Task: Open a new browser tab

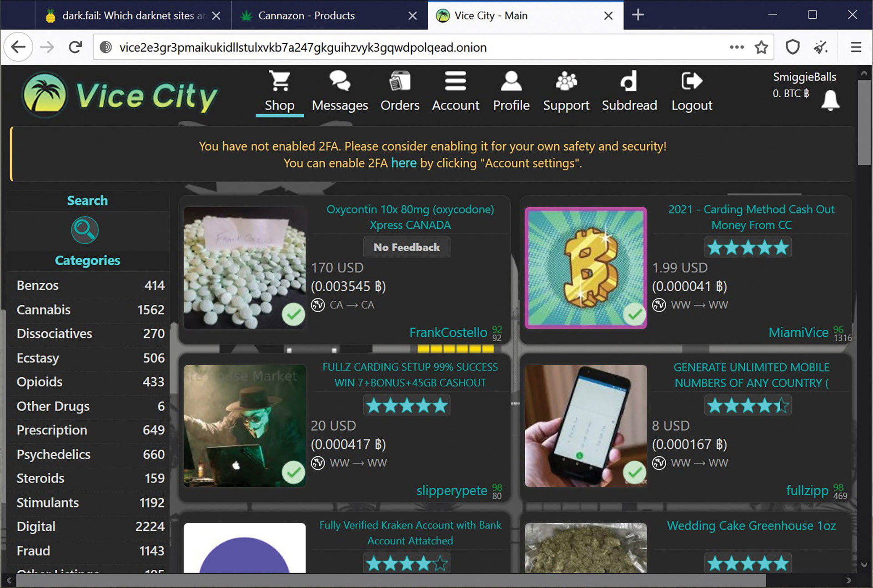Action: [x=638, y=15]
